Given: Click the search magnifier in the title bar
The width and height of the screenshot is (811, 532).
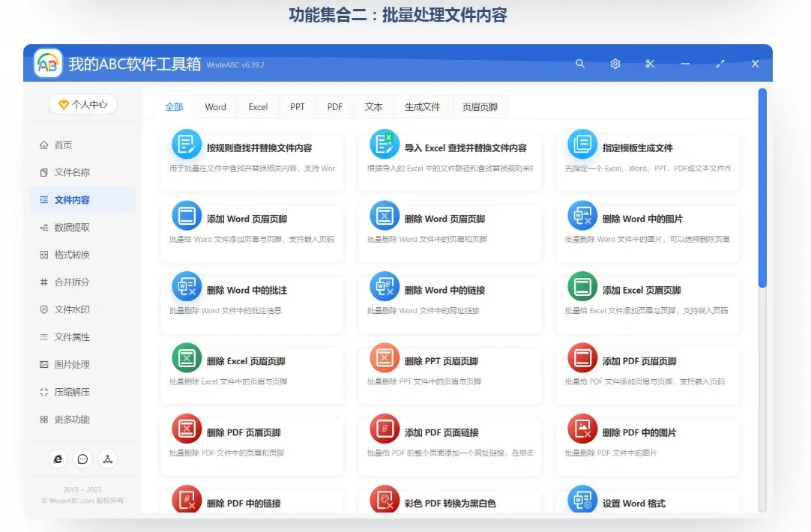Looking at the screenshot, I should coord(580,64).
